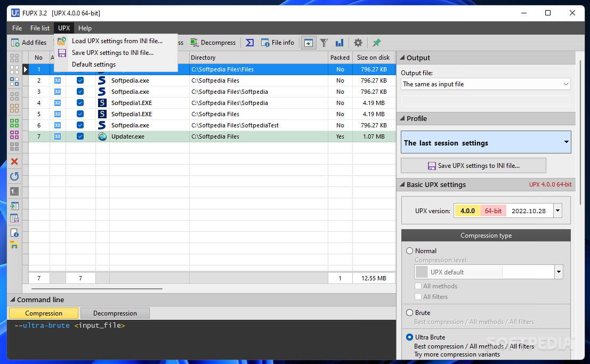The image size is (590, 364).
Task: Open the bar chart statistics icon
Action: point(340,43)
